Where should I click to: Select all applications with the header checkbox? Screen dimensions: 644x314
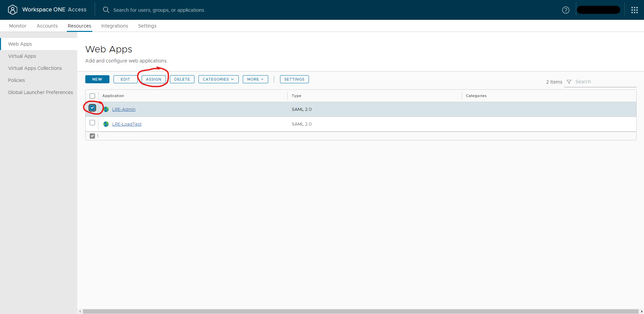click(92, 96)
